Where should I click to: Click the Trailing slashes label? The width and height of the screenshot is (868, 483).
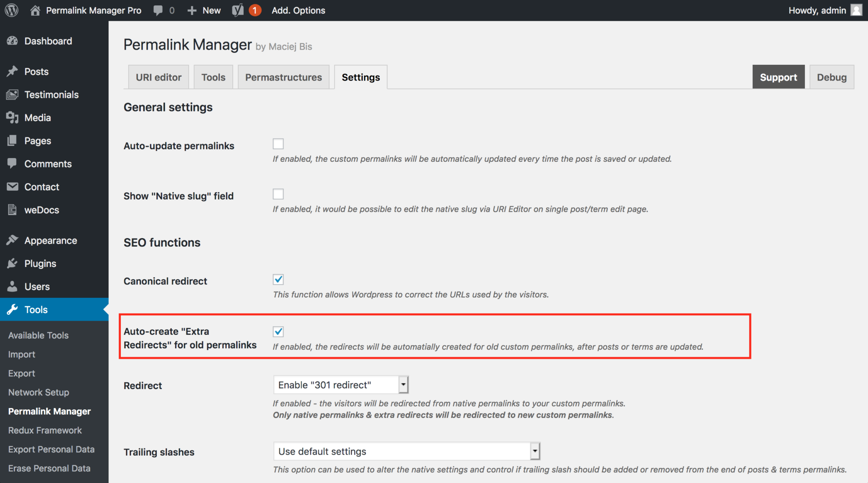click(159, 452)
